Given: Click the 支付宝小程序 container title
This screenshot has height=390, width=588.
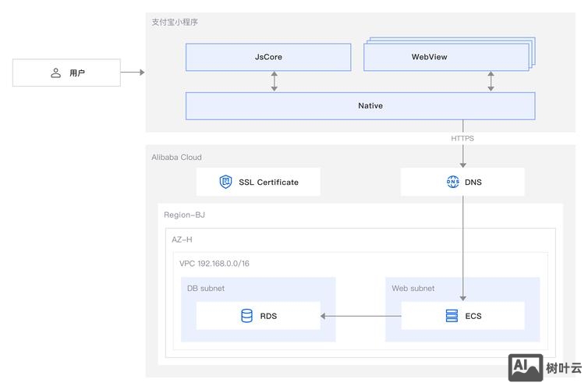Looking at the screenshot, I should point(175,22).
